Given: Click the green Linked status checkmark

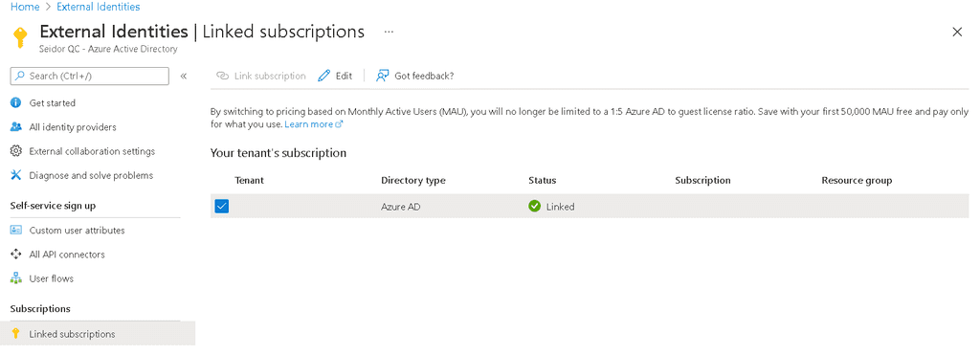Looking at the screenshot, I should [x=534, y=207].
